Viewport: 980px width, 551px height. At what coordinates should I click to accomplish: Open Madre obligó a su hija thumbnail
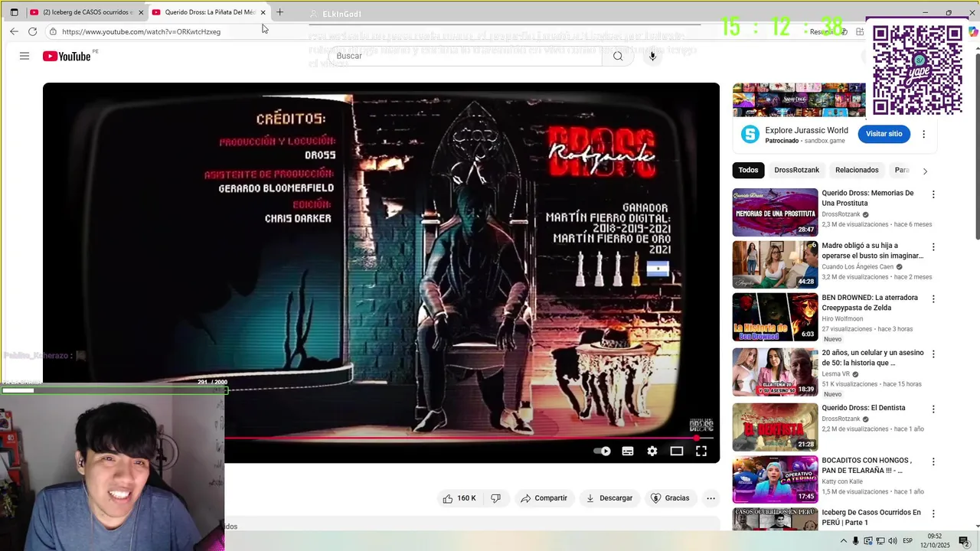tap(775, 265)
